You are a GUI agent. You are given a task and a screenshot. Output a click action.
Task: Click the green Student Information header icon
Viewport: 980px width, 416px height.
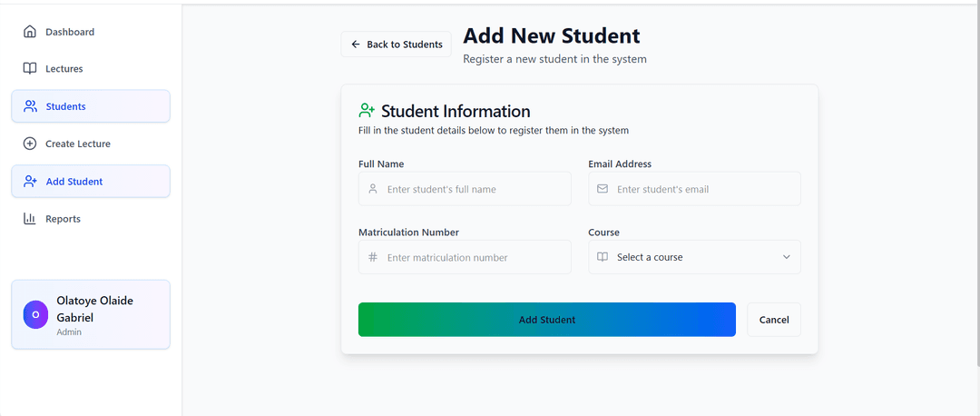367,111
